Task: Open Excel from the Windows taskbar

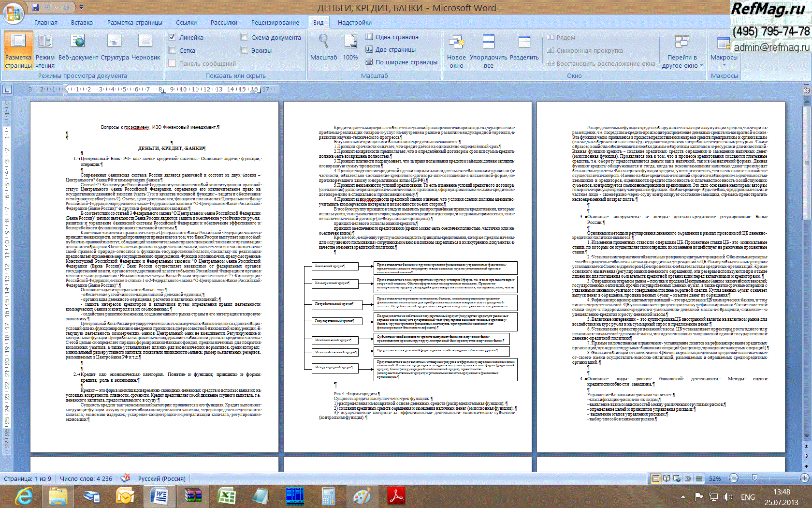Action: [x=226, y=496]
